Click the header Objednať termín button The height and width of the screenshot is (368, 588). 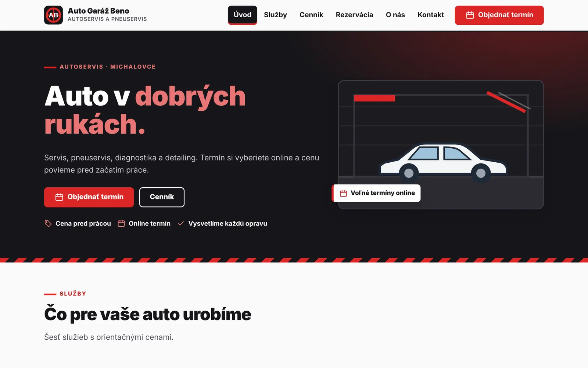coord(499,15)
